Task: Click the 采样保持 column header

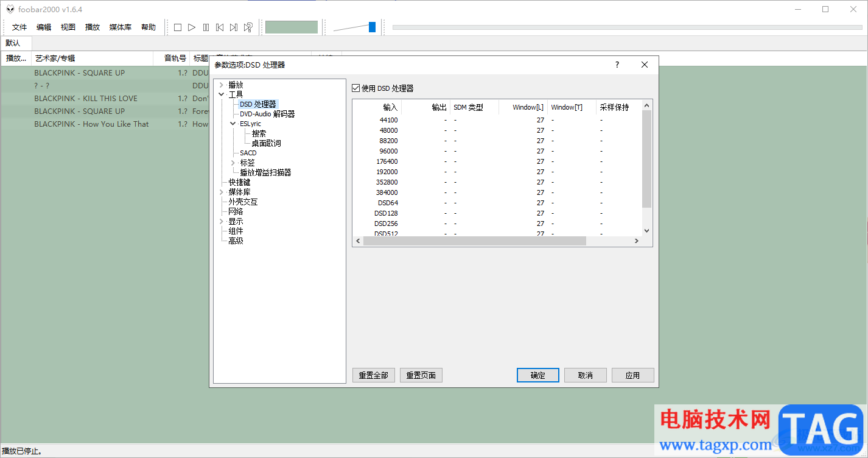Action: (x=619, y=107)
